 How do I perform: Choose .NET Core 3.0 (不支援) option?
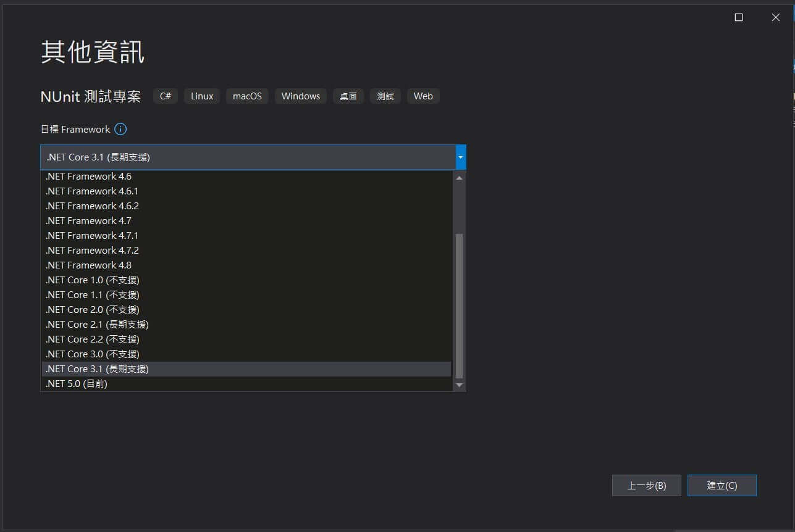pyautogui.click(x=246, y=354)
